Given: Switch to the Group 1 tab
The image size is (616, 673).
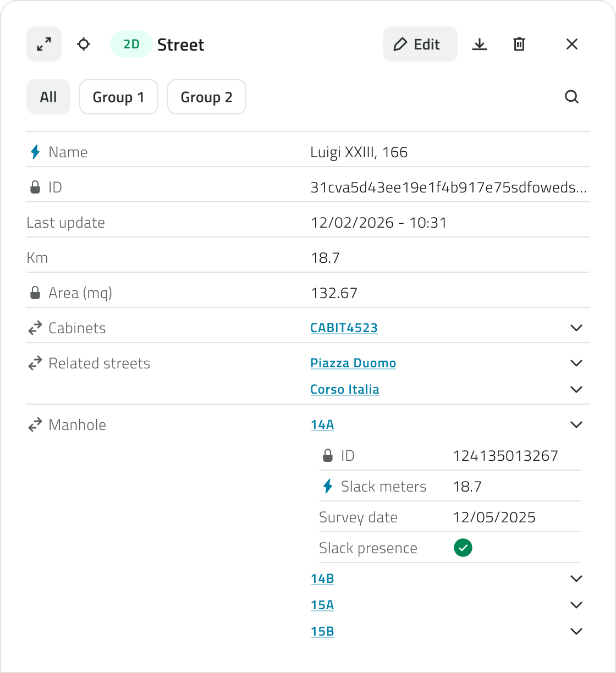Looking at the screenshot, I should (119, 97).
